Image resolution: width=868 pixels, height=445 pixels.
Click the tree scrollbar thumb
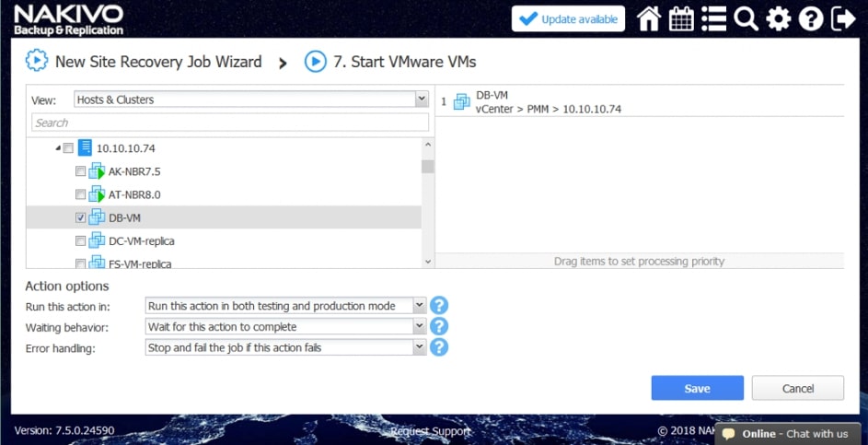point(427,166)
